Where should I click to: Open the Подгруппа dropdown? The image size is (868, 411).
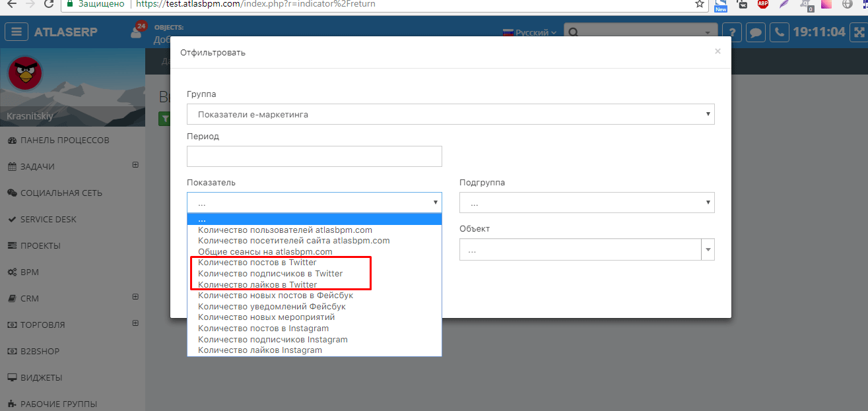click(x=587, y=203)
